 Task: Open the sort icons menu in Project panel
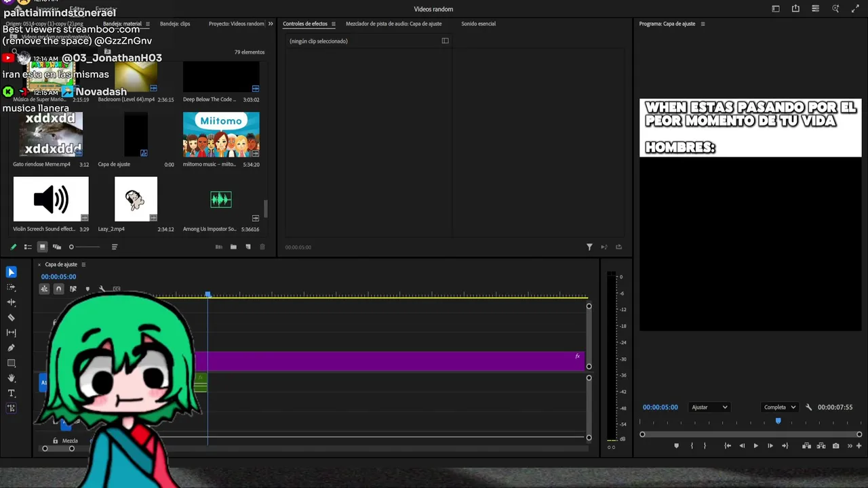click(x=115, y=247)
